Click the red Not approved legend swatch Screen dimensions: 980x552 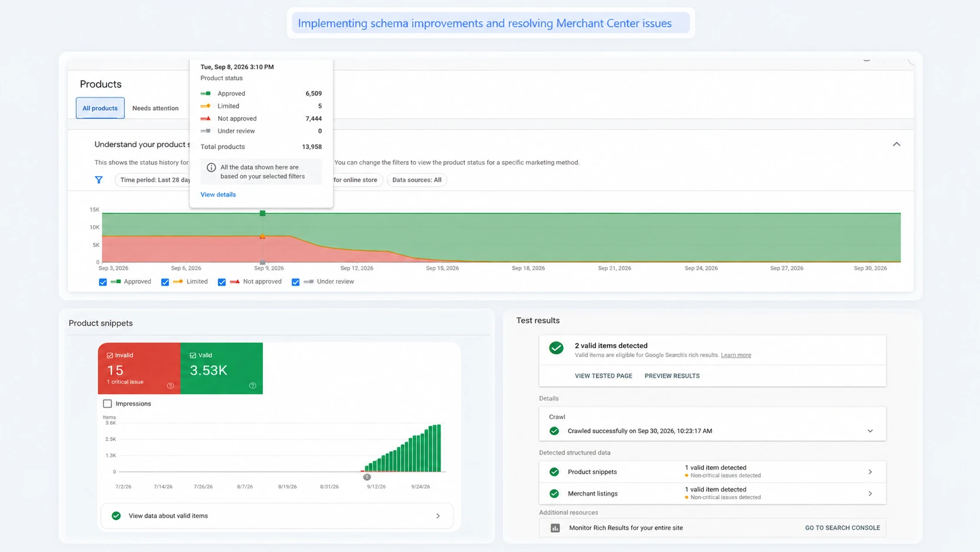[x=234, y=282]
